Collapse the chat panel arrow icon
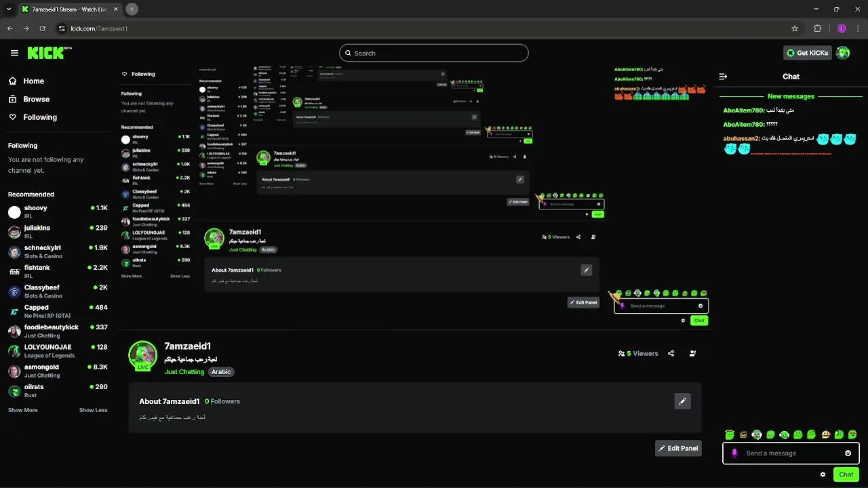Screen dimensions: 868x488 (723, 77)
